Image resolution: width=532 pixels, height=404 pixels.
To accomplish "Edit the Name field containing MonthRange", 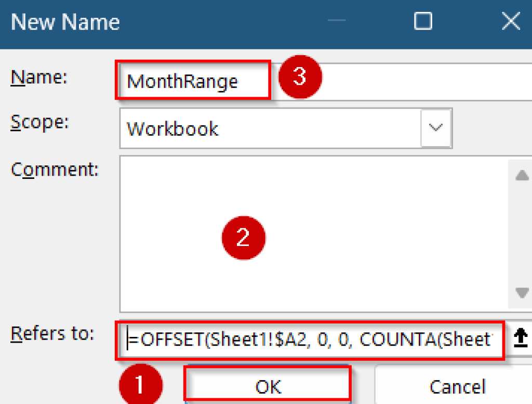I will point(192,81).
